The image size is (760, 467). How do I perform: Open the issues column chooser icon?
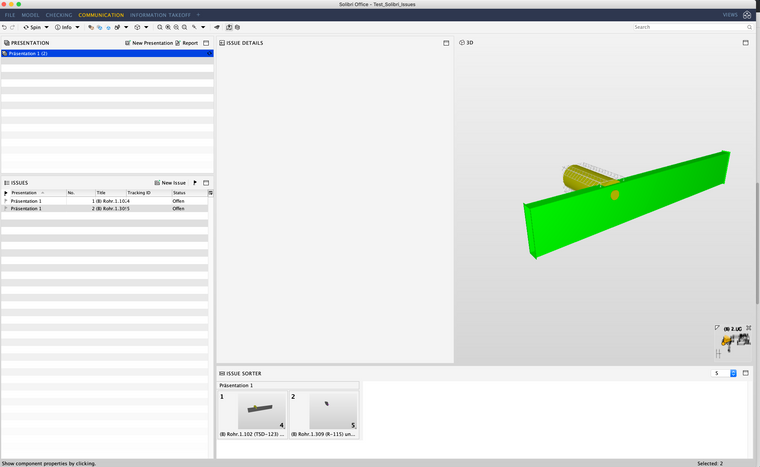tap(210, 193)
